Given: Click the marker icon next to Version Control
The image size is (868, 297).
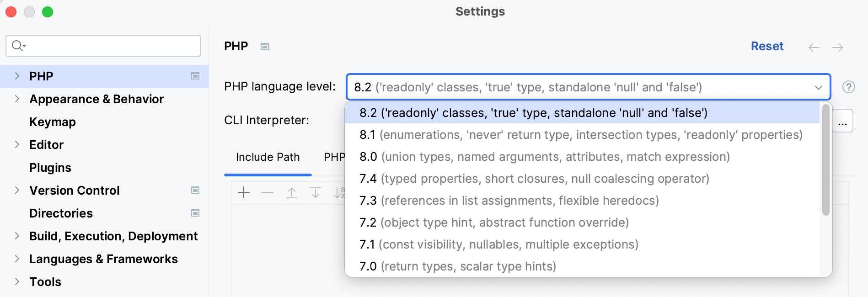Looking at the screenshot, I should (195, 190).
